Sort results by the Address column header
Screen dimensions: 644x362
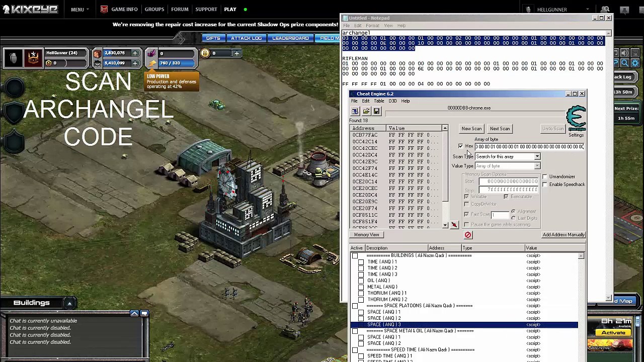point(368,129)
